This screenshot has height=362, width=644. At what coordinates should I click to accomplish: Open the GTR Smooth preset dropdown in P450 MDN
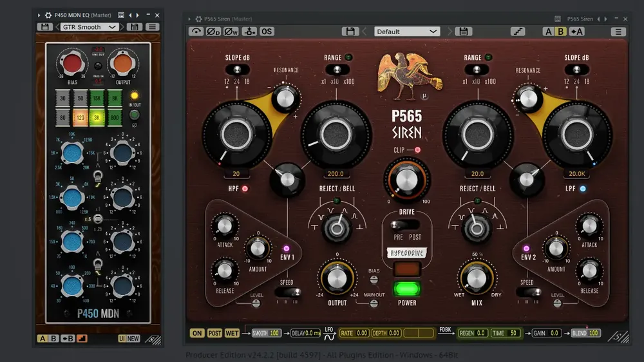(x=90, y=27)
